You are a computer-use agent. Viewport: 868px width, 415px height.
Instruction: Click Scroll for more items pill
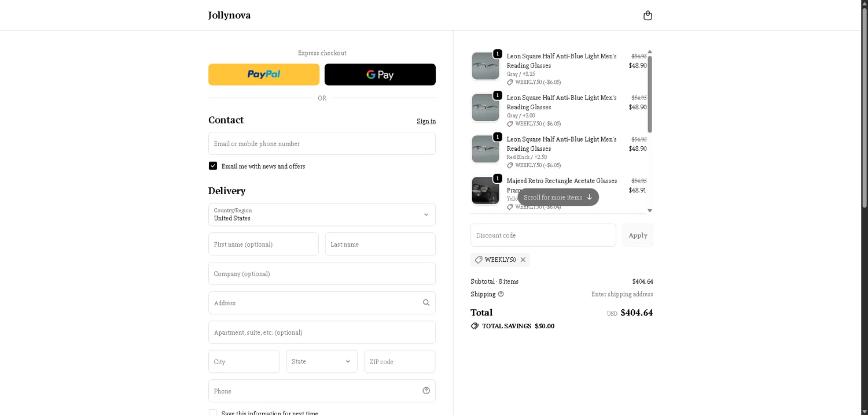point(558,197)
